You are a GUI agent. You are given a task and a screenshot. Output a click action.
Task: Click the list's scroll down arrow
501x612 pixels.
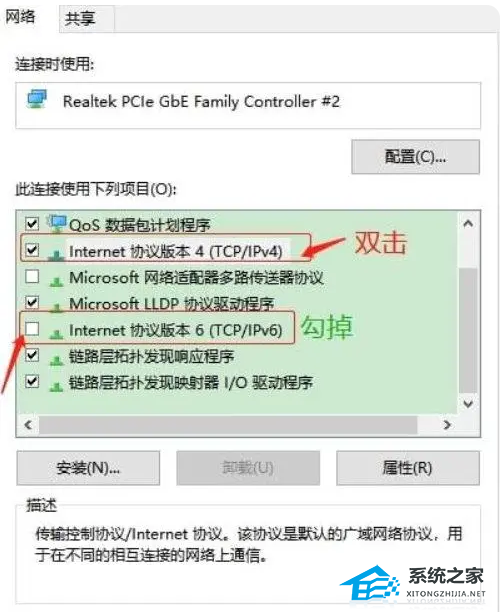[x=468, y=404]
